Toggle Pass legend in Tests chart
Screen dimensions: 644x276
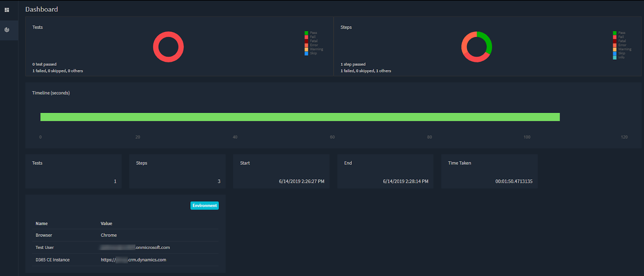(x=311, y=33)
